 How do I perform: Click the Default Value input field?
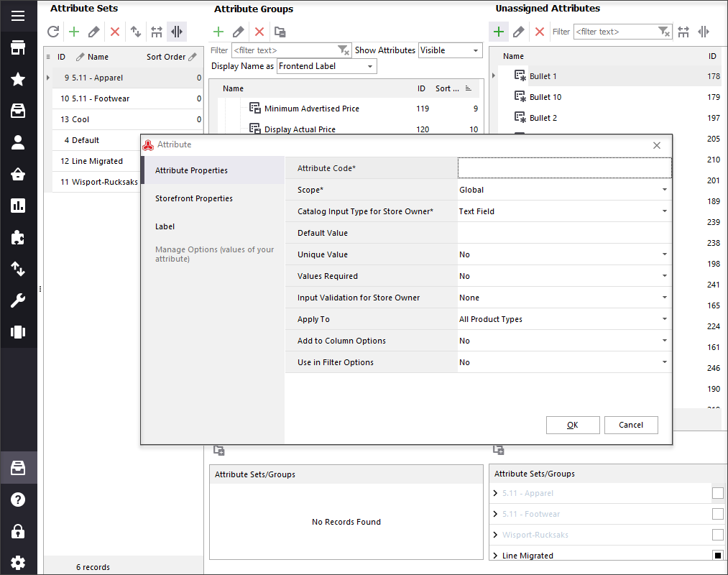coord(564,233)
